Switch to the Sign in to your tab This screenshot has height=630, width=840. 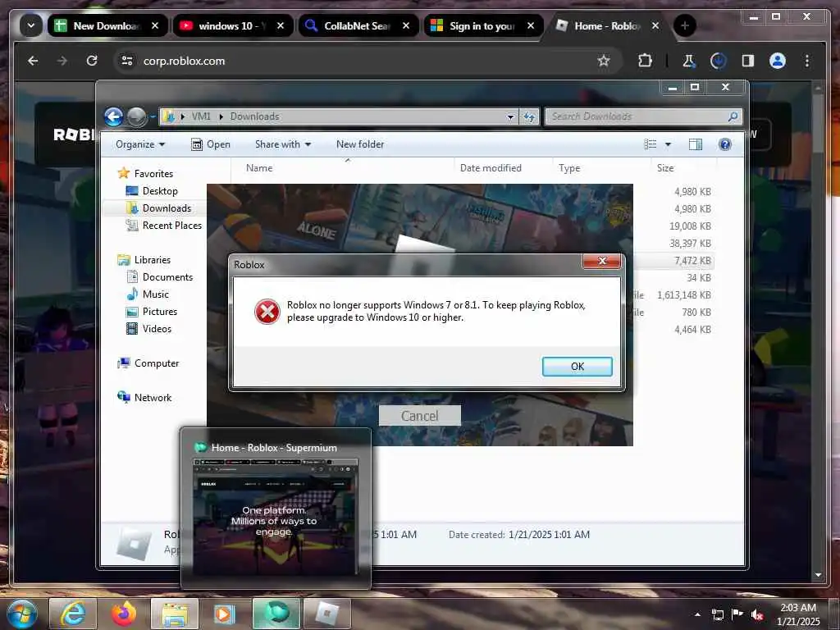pos(482,25)
